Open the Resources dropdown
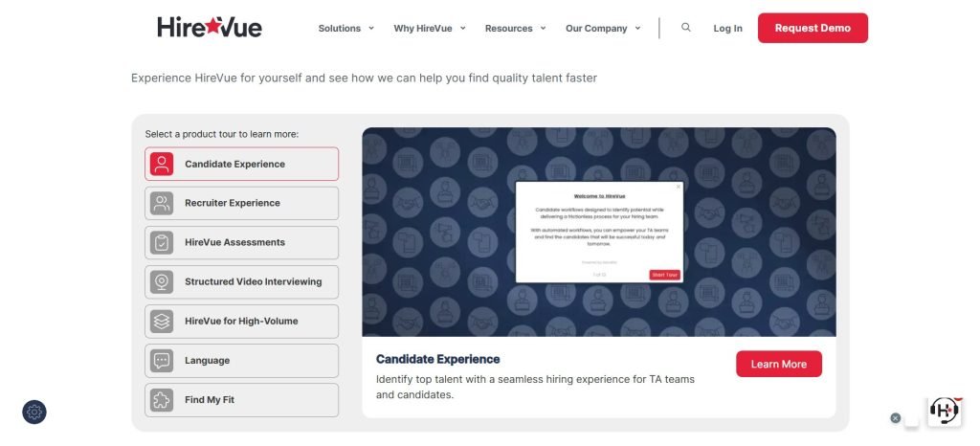980x446 pixels. point(515,28)
